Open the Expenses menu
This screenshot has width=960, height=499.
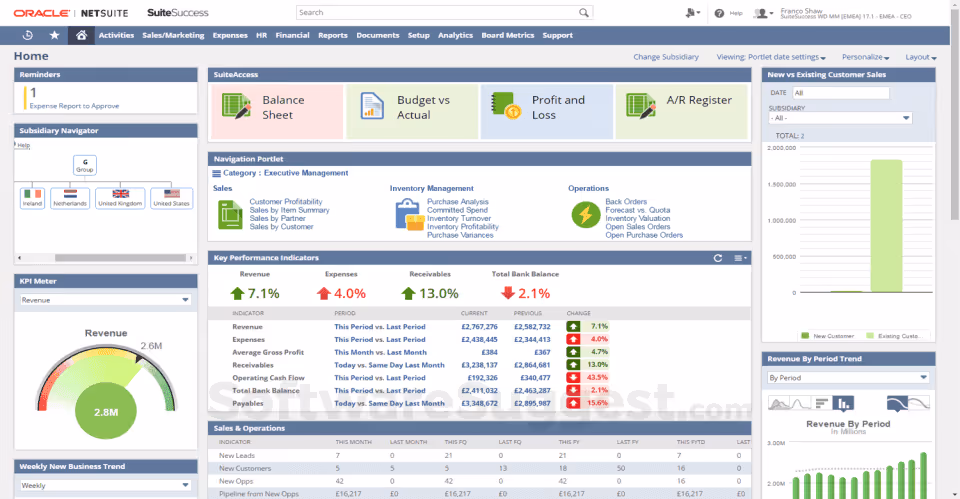tap(230, 36)
